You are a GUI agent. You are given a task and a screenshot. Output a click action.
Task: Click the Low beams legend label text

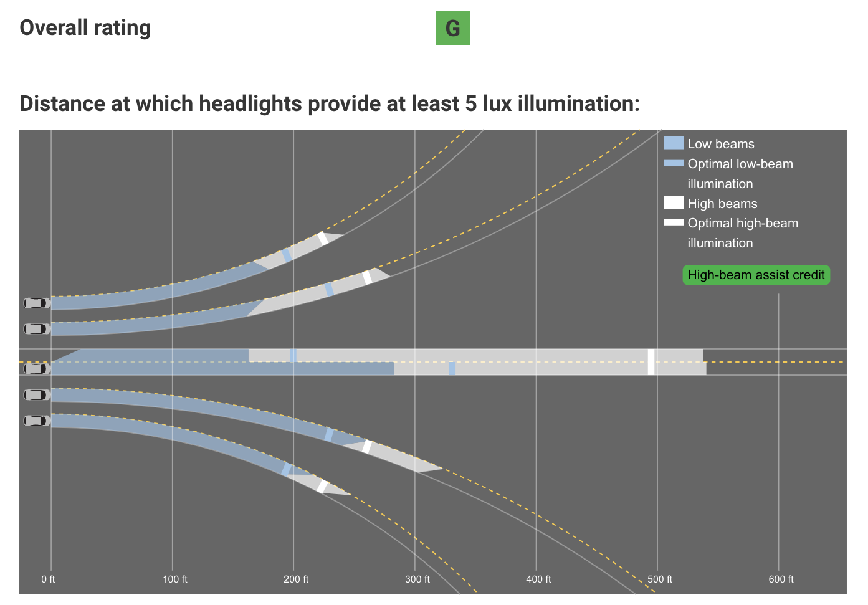(721, 144)
